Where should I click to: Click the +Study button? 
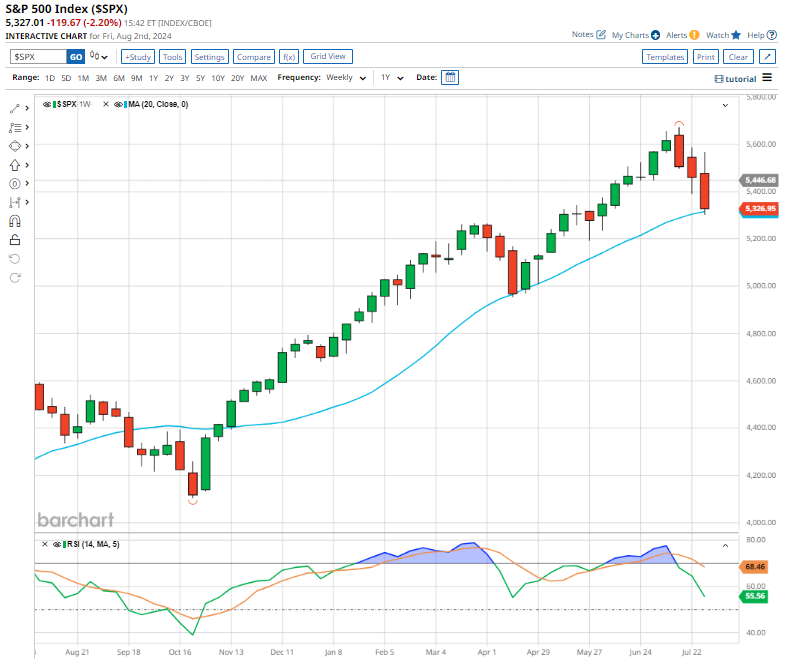[x=137, y=57]
